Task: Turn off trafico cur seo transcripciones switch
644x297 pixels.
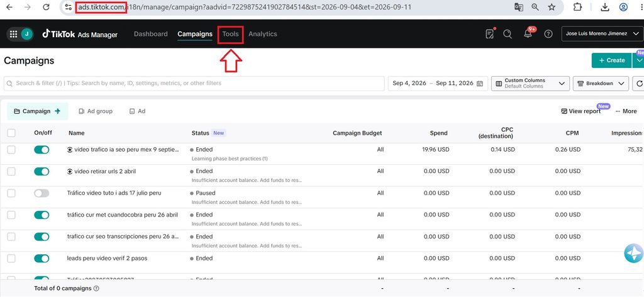Action: tap(42, 237)
